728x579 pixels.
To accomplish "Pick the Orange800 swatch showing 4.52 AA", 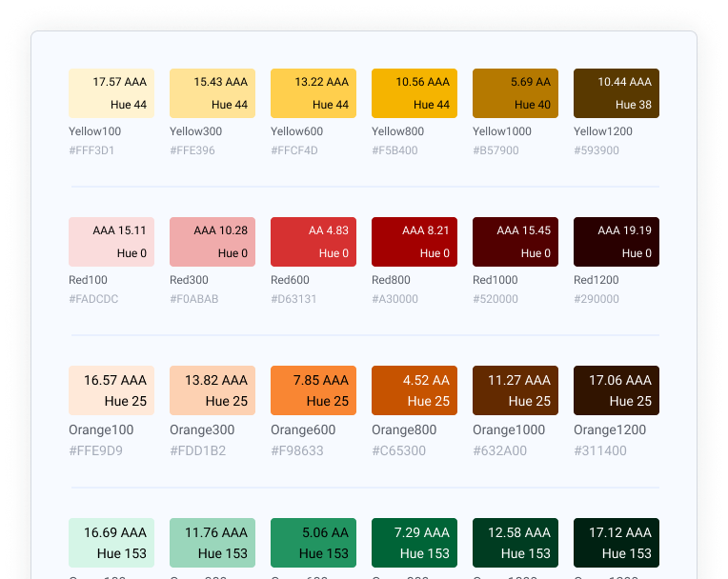I will click(415, 390).
